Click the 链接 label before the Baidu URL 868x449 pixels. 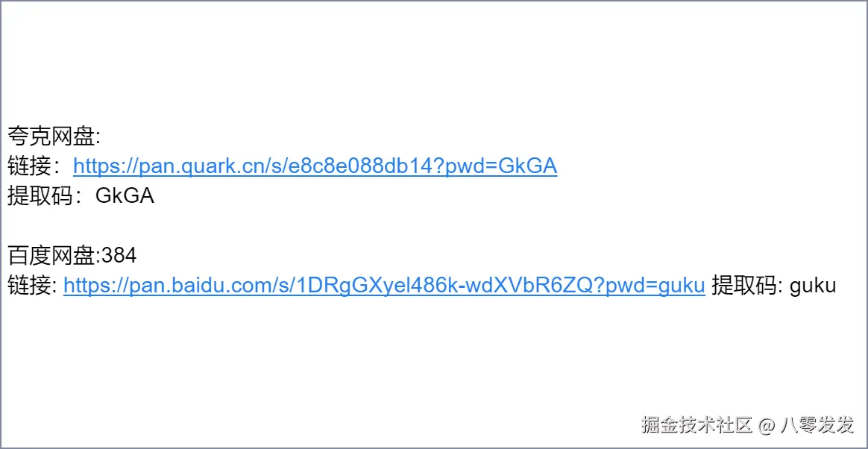point(32,286)
